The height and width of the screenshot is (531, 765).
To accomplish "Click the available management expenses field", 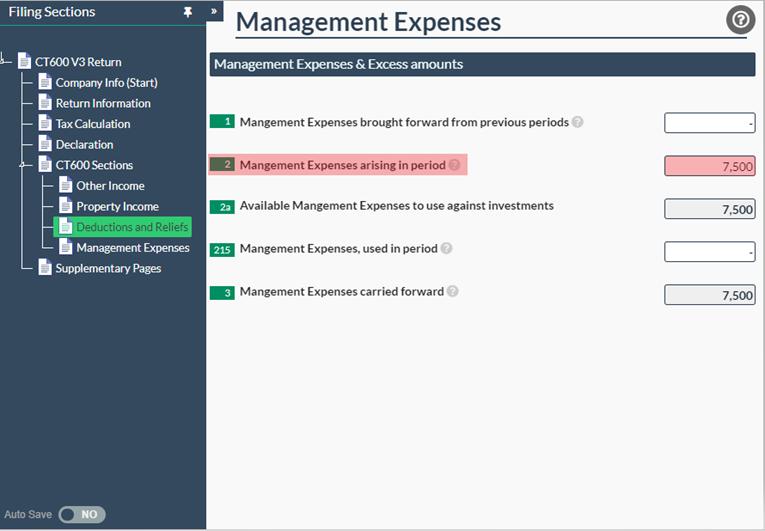I will click(x=710, y=209).
